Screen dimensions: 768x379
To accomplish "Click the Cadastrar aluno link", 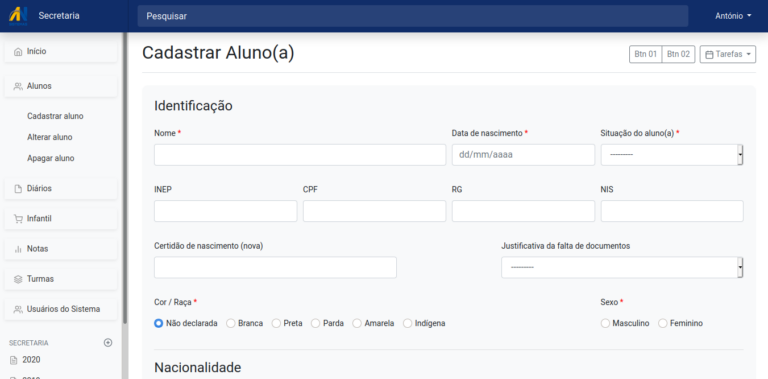I will (55, 117).
